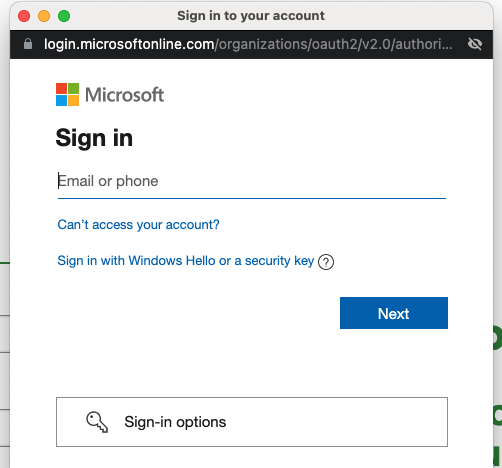Click the blue underline beneath the email field
Image resolution: width=502 pixels, height=468 pixels.
252,198
